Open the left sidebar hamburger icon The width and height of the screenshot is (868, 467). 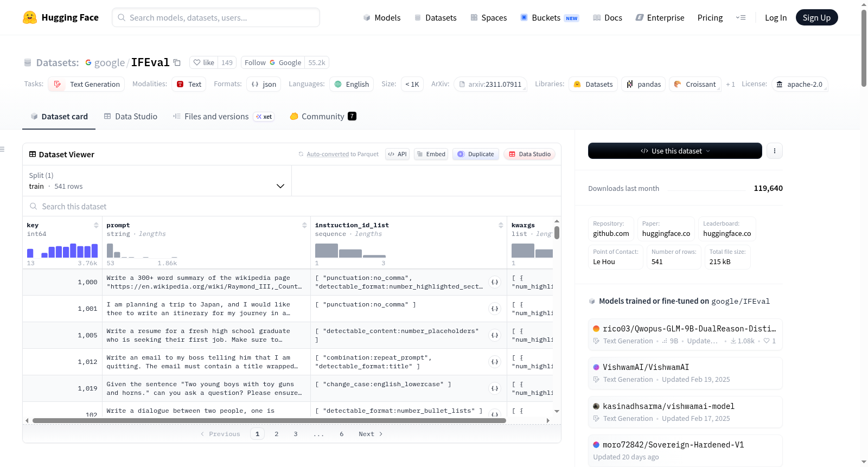tap(2, 149)
